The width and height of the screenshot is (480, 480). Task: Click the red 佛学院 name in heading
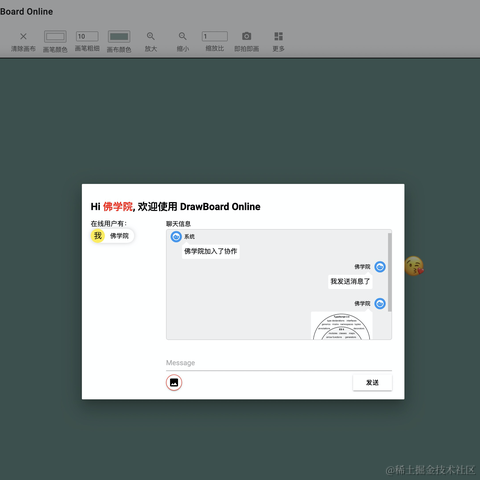118,207
